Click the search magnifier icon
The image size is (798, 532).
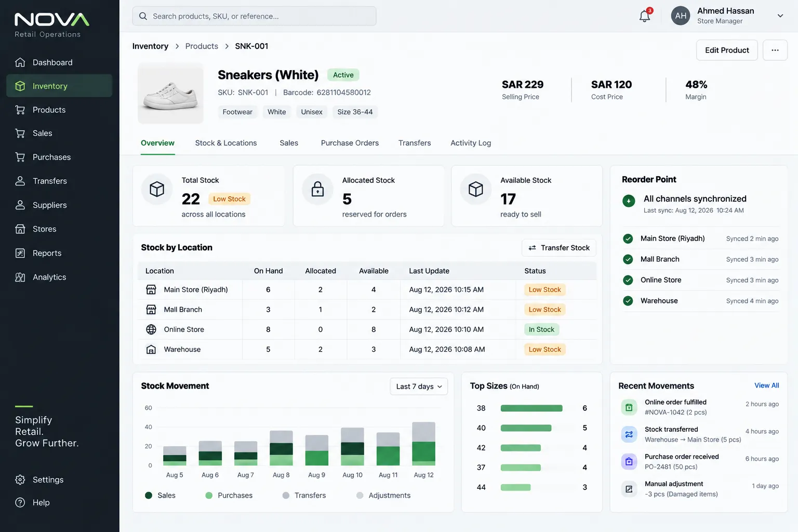pos(143,16)
